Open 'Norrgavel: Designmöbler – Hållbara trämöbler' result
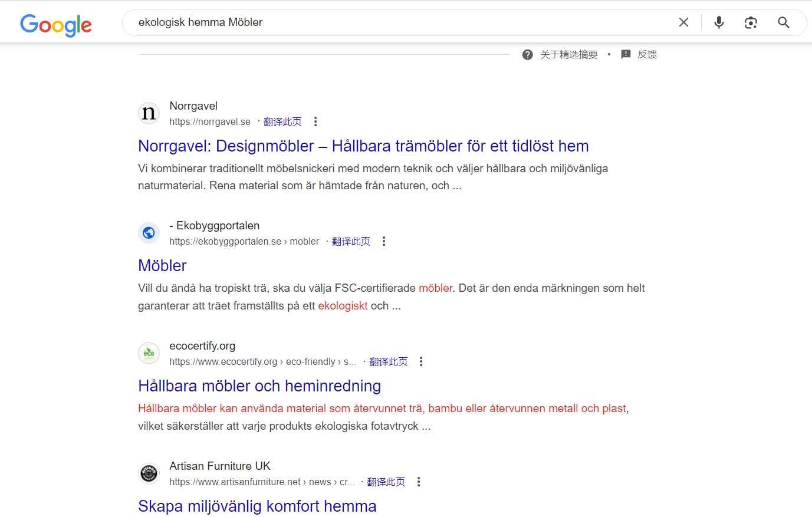Viewport: 812px width, 517px height. pos(363,146)
